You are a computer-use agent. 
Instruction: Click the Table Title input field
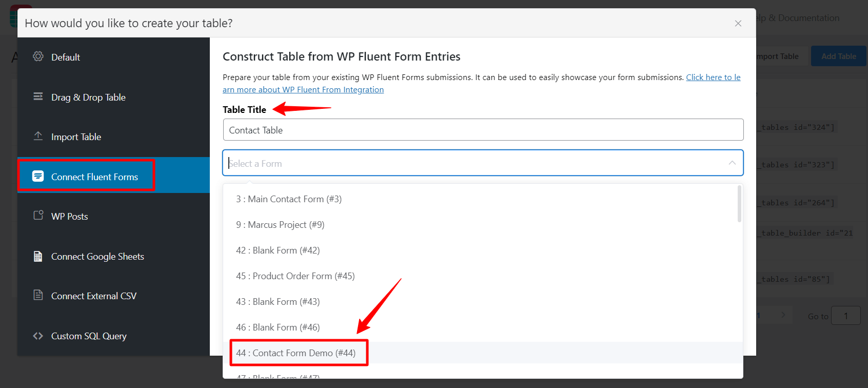click(x=483, y=130)
